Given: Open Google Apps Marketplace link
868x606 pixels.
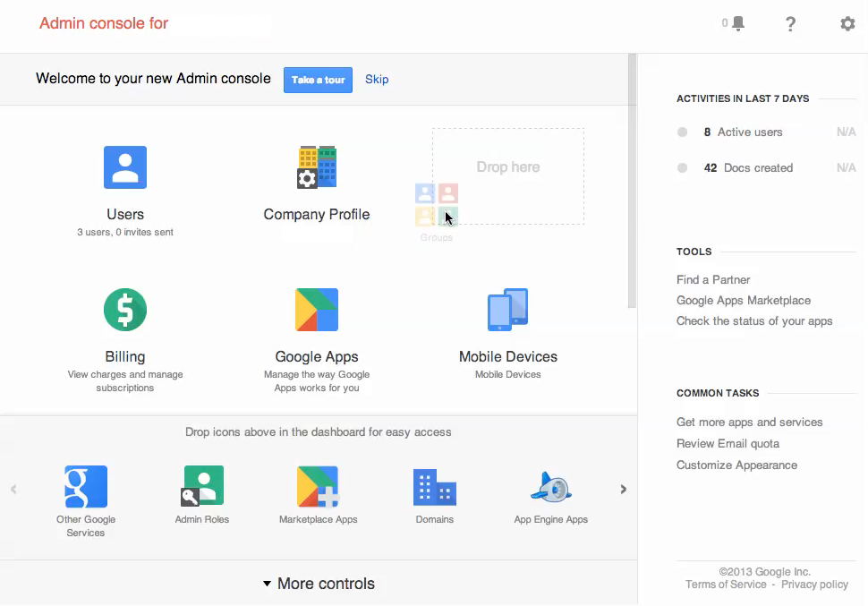Looking at the screenshot, I should coord(744,300).
